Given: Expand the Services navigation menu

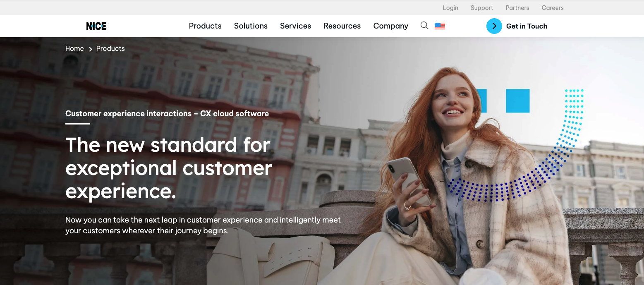Looking at the screenshot, I should pyautogui.click(x=295, y=26).
